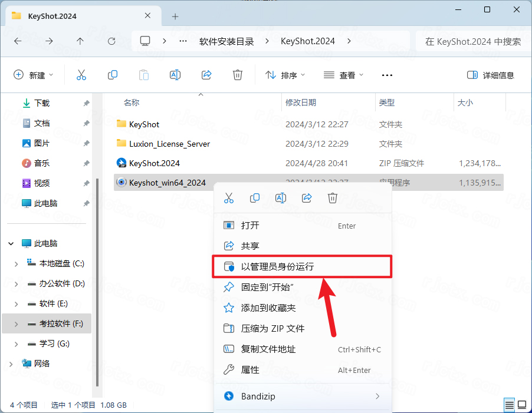Choose 添加到收藏夹 from context menu

(302, 308)
